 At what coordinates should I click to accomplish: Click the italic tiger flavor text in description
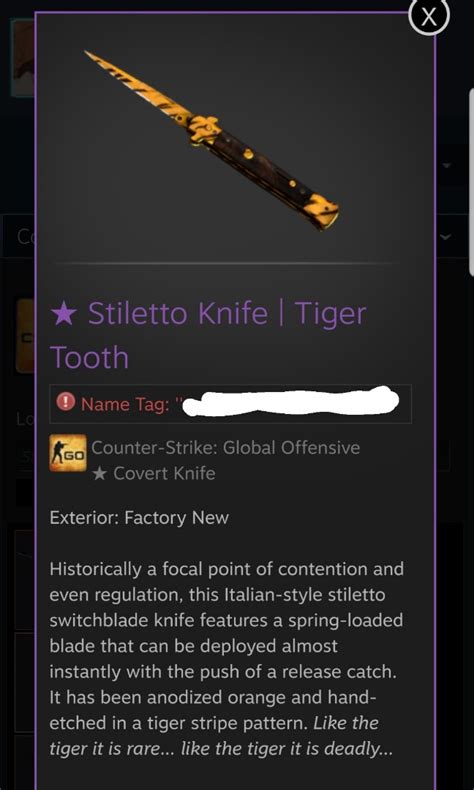(214, 737)
